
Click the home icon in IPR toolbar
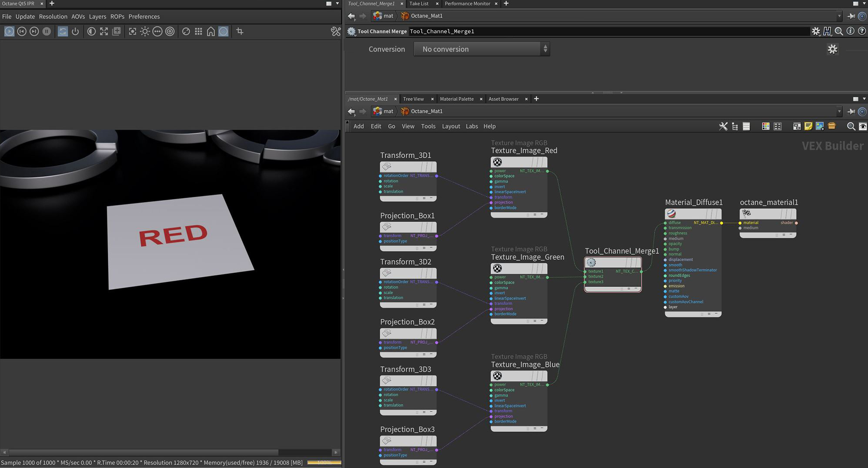(x=211, y=31)
